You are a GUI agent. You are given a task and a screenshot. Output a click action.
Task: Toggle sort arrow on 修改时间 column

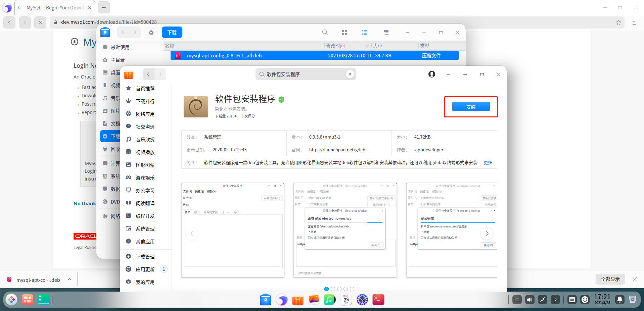click(x=367, y=46)
